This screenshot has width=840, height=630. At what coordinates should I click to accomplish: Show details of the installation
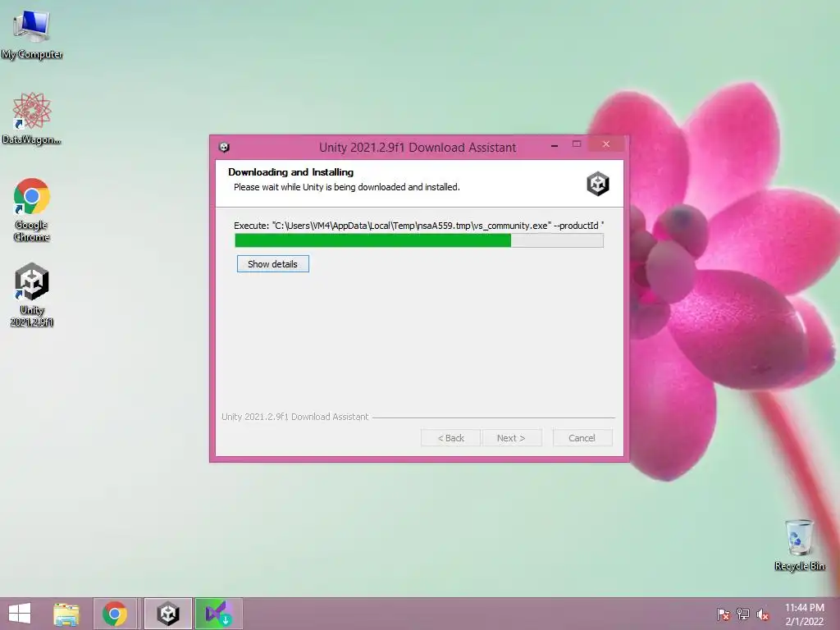pyautogui.click(x=272, y=263)
